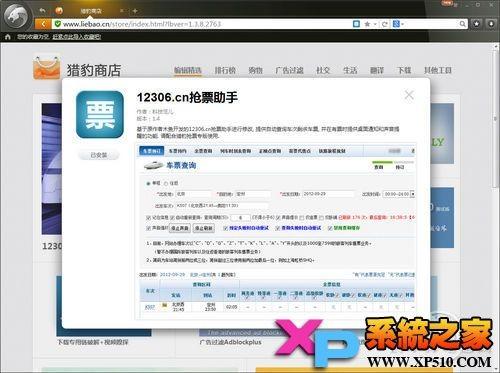Click the K507 train number field

tap(222, 205)
